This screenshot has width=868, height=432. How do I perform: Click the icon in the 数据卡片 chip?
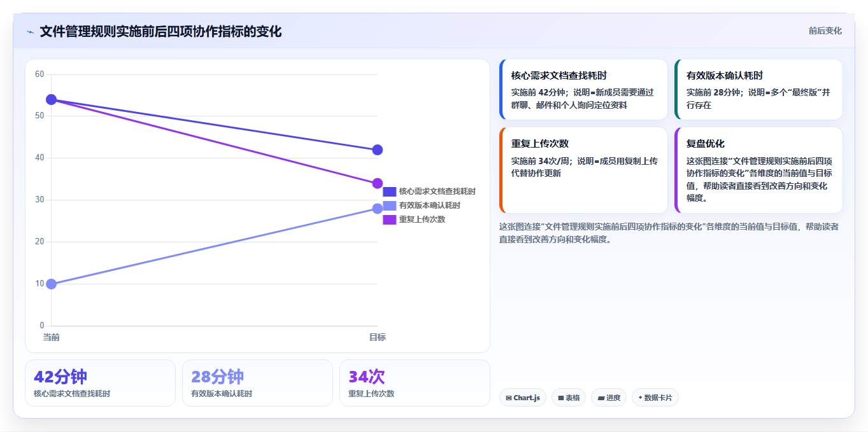tap(640, 398)
